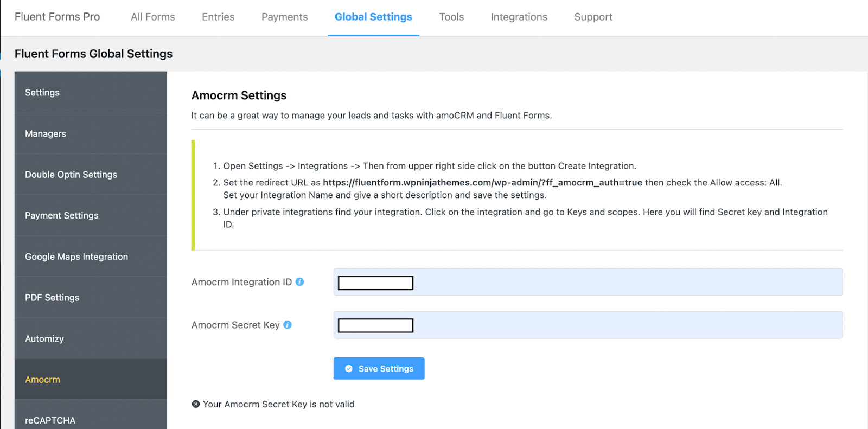This screenshot has width=868, height=429.
Task: Open Google Maps Integration sidebar item
Action: click(91, 257)
